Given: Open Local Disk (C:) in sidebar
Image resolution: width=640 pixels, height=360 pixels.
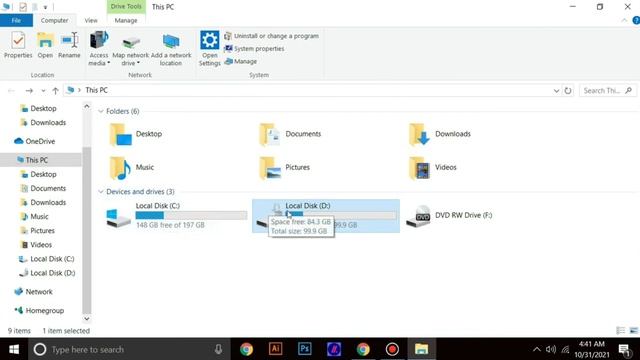Looking at the screenshot, I should [x=47, y=259].
